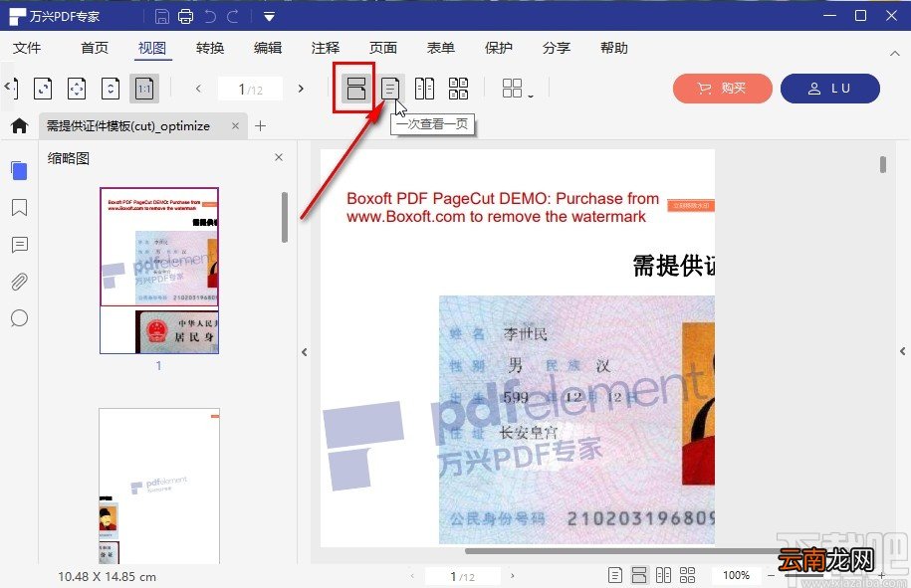Open the 分享 tab
Viewport: 911px width, 588px height.
click(x=556, y=48)
